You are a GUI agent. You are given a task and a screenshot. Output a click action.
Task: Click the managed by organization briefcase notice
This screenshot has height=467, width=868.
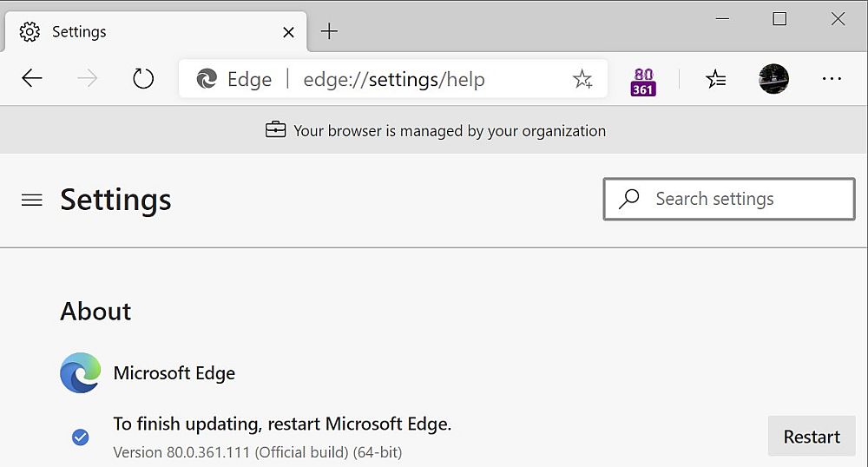coord(435,131)
